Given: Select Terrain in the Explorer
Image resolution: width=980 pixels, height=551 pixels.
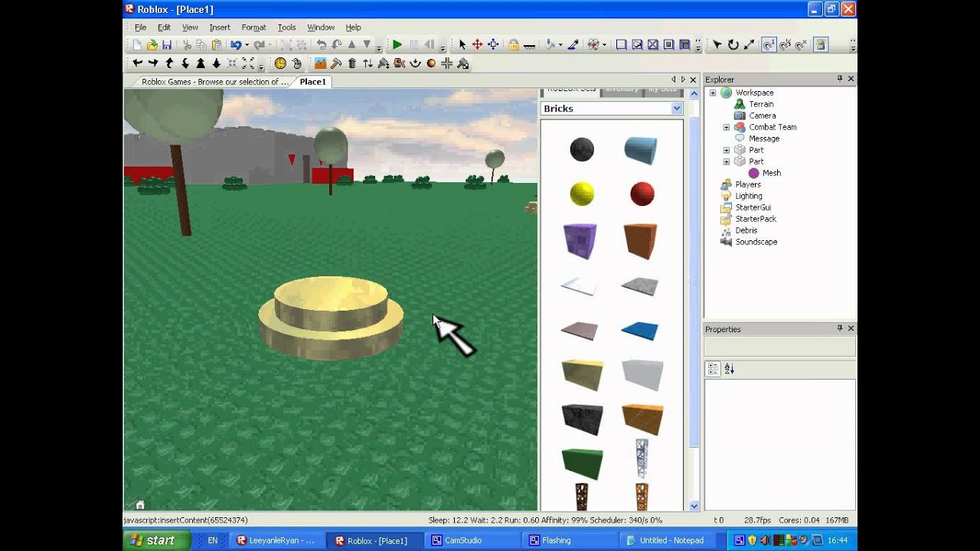Looking at the screenshot, I should (x=761, y=104).
